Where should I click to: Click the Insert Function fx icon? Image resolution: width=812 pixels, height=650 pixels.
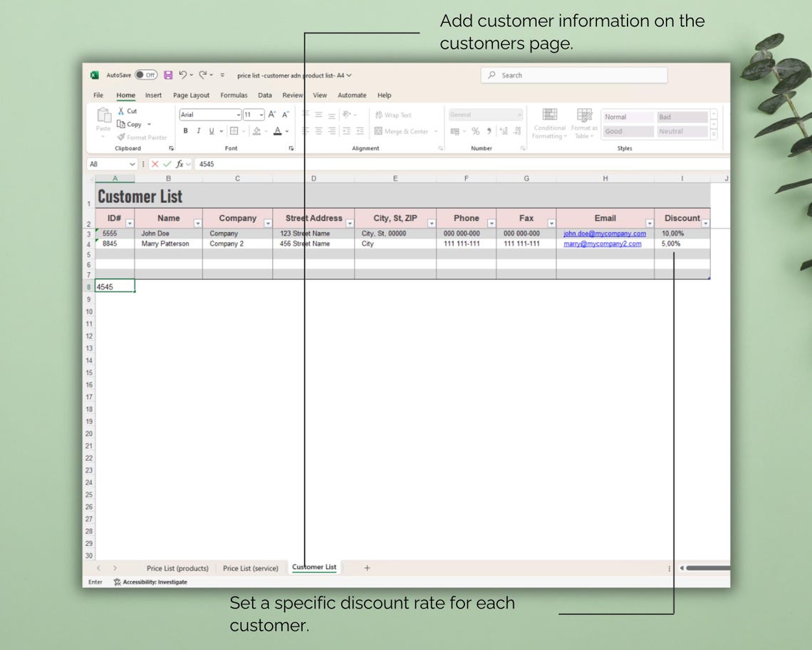[179, 164]
